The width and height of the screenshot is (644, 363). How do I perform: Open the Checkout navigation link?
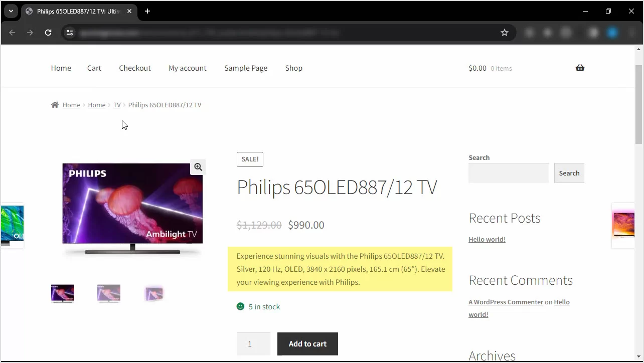click(x=134, y=68)
